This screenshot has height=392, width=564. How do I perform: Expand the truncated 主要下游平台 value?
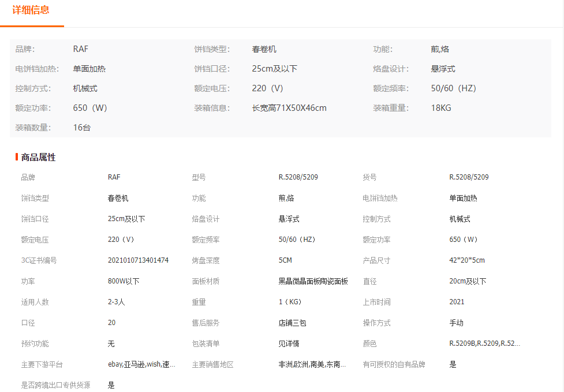point(141,364)
